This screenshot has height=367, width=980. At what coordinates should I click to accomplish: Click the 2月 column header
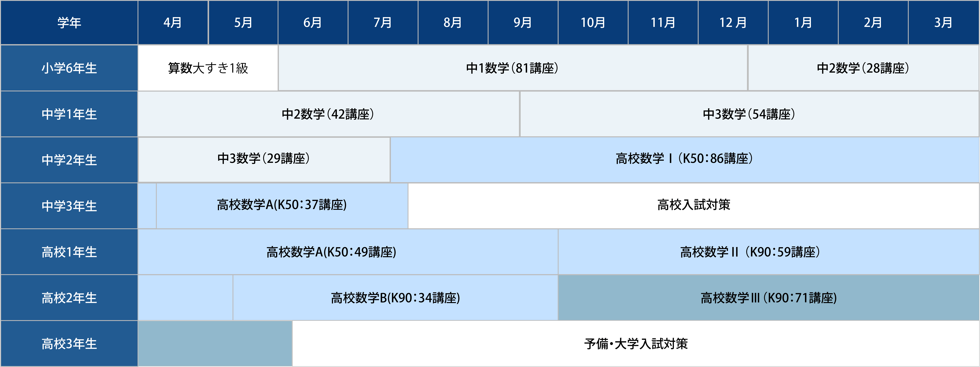click(873, 23)
